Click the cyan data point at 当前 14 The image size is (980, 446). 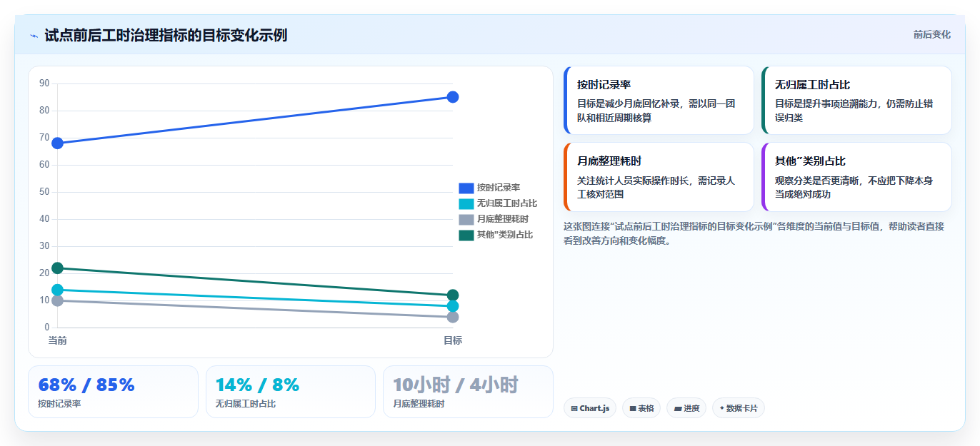(x=58, y=290)
